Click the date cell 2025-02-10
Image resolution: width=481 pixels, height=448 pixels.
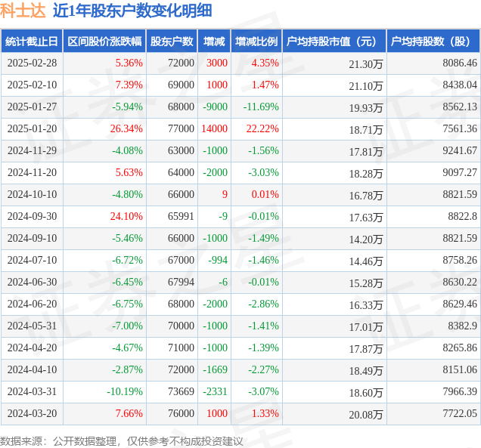(32, 85)
